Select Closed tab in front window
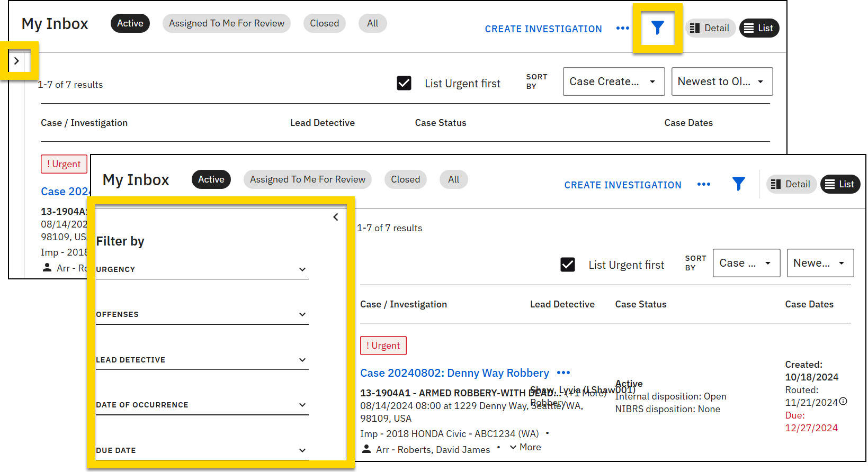This screenshot has height=472, width=868. tap(405, 179)
